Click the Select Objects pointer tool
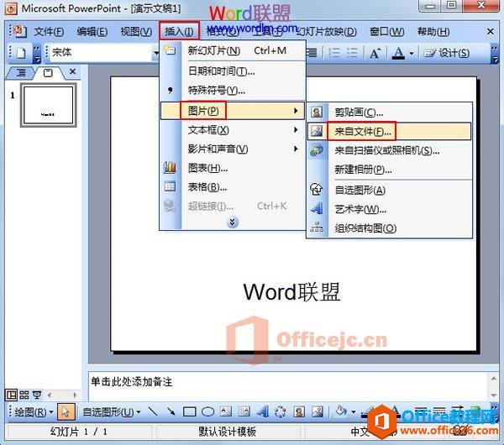This screenshot has width=504, height=445. point(66,411)
